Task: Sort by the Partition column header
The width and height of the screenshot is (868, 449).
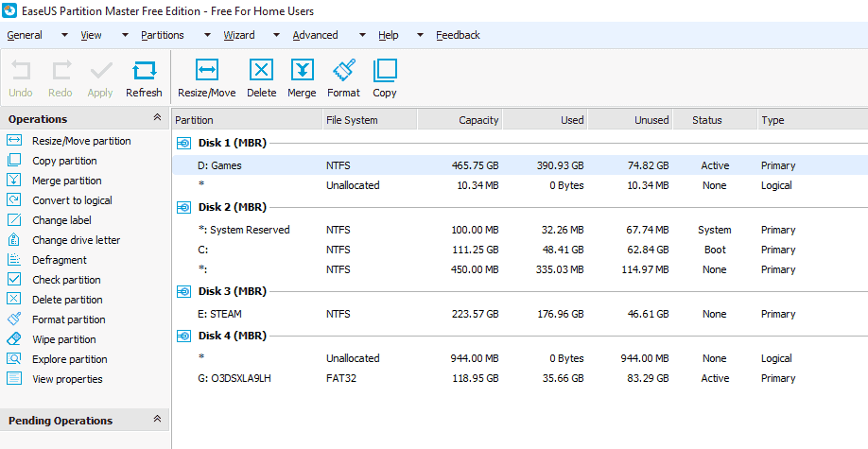Action: tap(248, 120)
